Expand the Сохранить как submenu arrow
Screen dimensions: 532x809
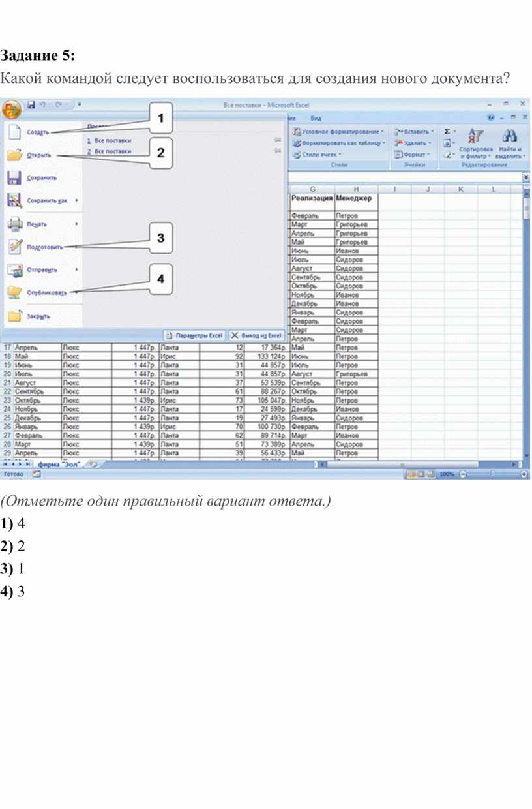(x=77, y=201)
